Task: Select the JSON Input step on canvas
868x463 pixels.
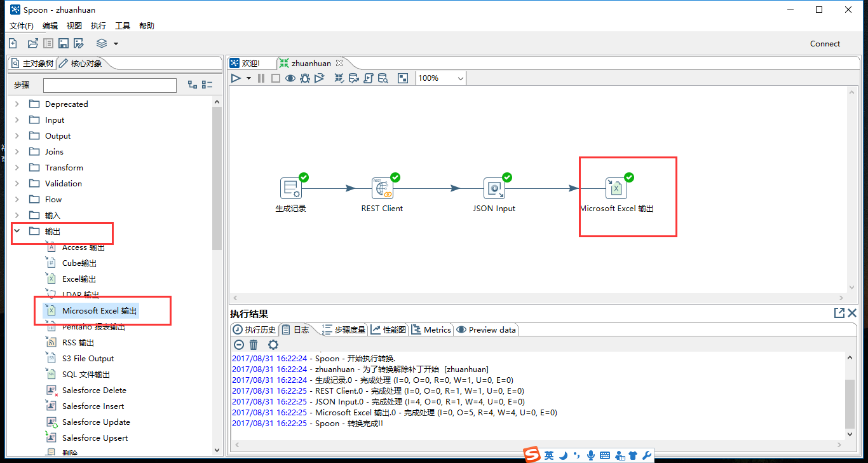Action: (494, 188)
